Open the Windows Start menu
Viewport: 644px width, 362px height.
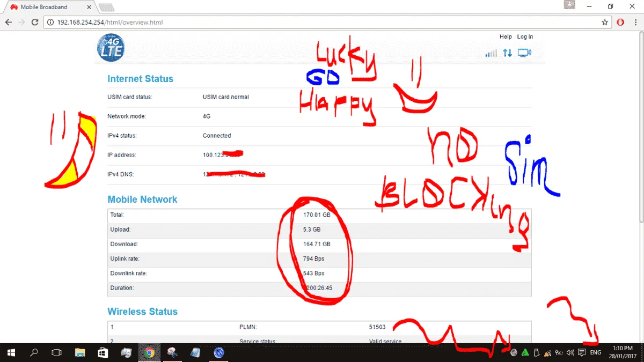tap(11, 352)
